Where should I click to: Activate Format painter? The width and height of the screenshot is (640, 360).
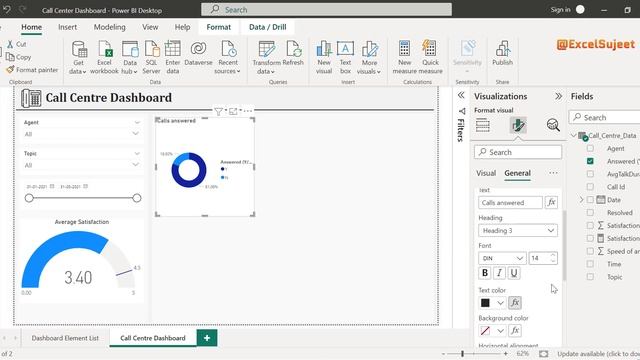32,70
